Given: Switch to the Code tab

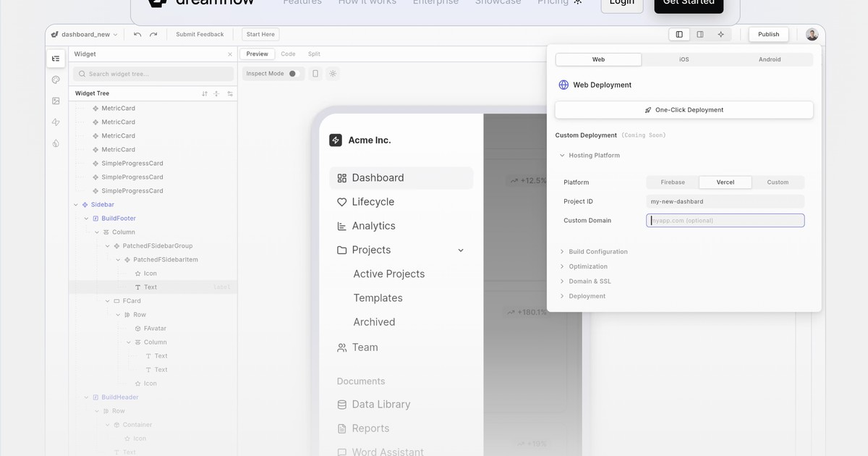Looking at the screenshot, I should [x=288, y=54].
